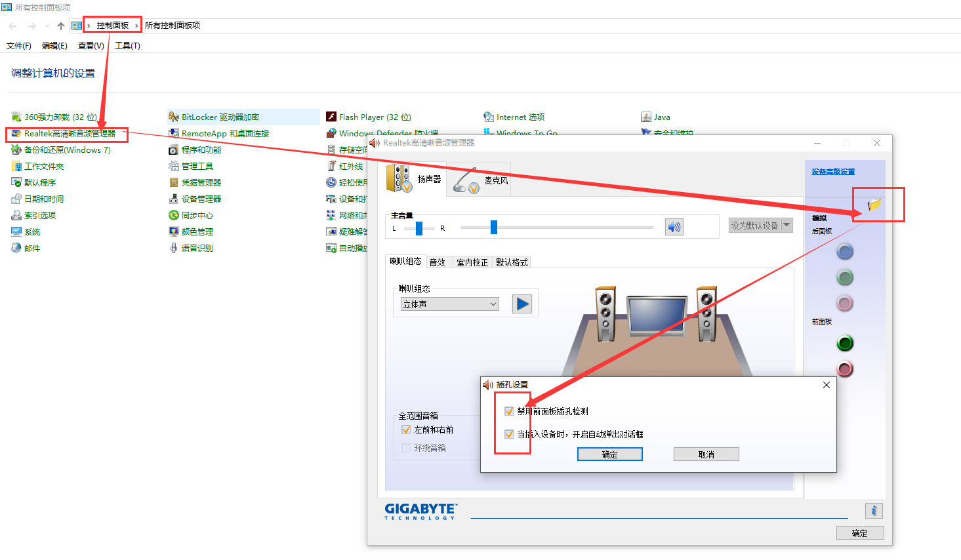Open the 默认格式 tab
Viewport: 961px width, 560px height.
pyautogui.click(x=512, y=262)
